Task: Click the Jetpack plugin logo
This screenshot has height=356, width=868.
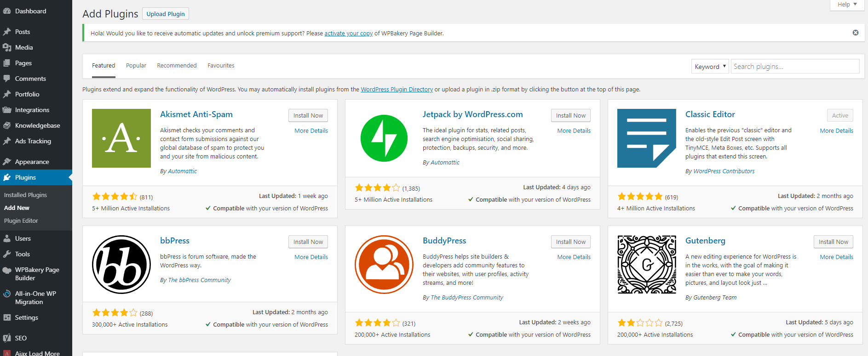Action: click(384, 138)
